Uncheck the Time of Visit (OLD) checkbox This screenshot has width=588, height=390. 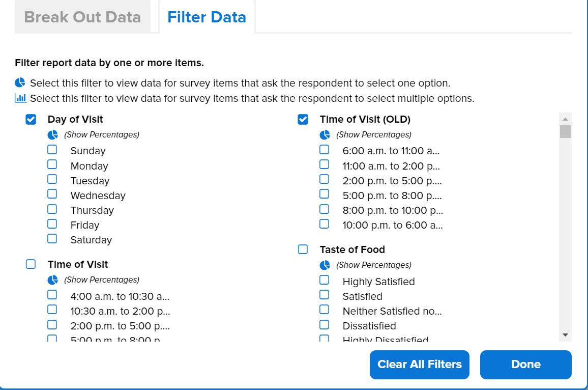pos(303,120)
